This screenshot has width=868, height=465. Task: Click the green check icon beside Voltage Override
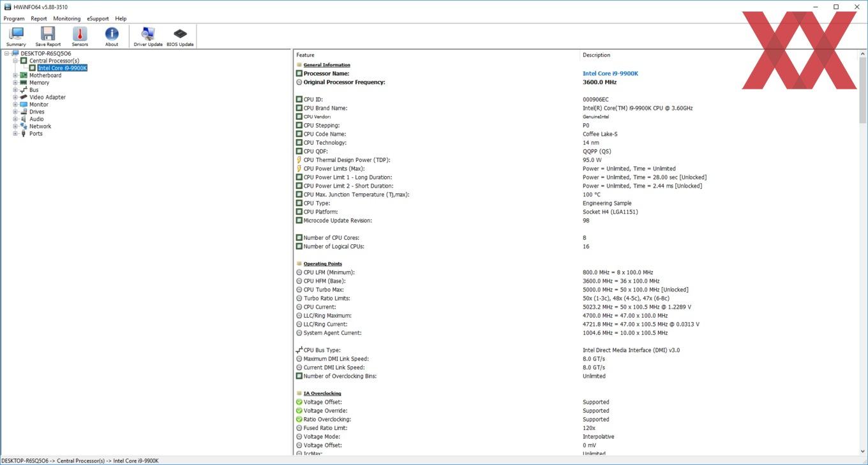(299, 411)
